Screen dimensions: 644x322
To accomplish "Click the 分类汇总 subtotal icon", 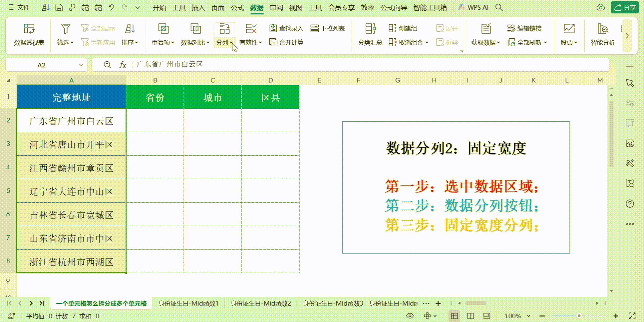I will coord(370,29).
